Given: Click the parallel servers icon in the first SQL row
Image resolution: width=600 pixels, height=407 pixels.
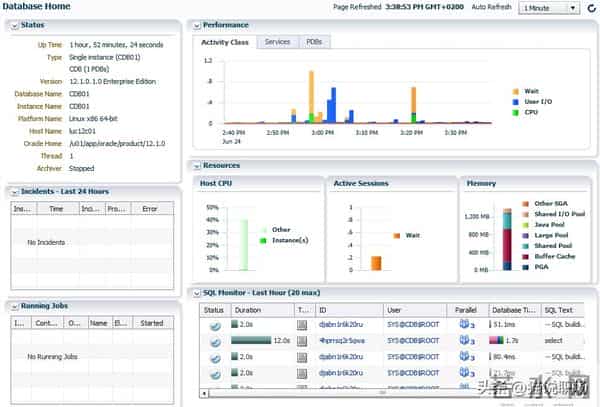Looking at the screenshot, I should (x=465, y=324).
